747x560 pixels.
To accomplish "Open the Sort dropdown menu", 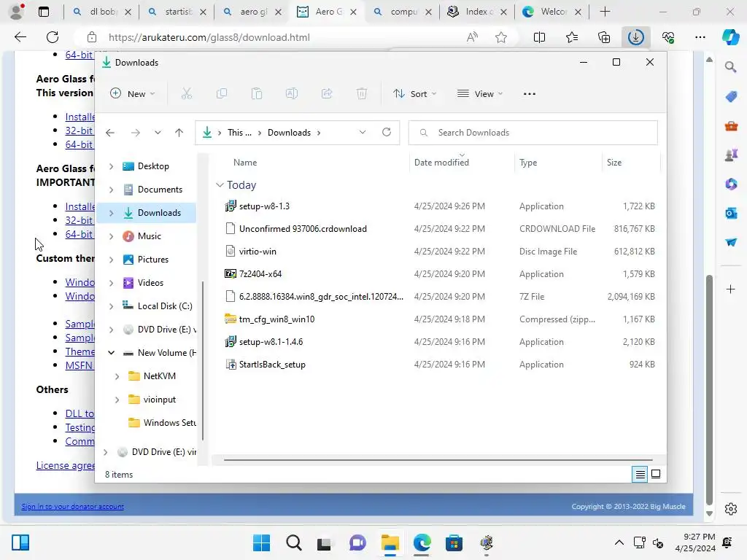I will tap(414, 94).
